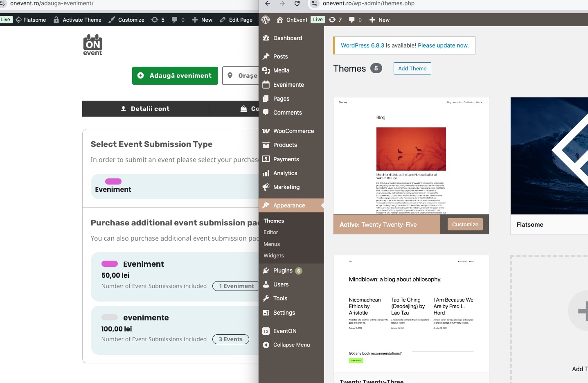Expand the New content menu in admin bar
Viewport: 588px width, 383px height.
[x=379, y=20]
